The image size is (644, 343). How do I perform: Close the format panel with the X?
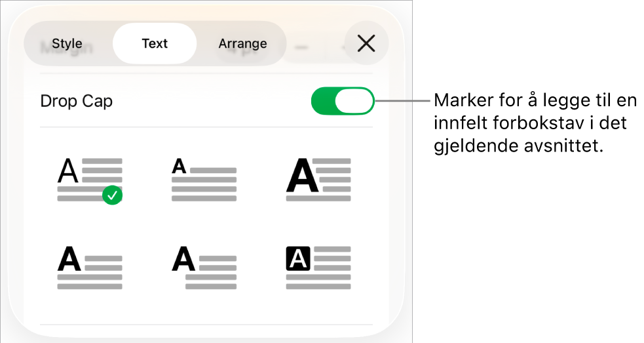tap(366, 44)
